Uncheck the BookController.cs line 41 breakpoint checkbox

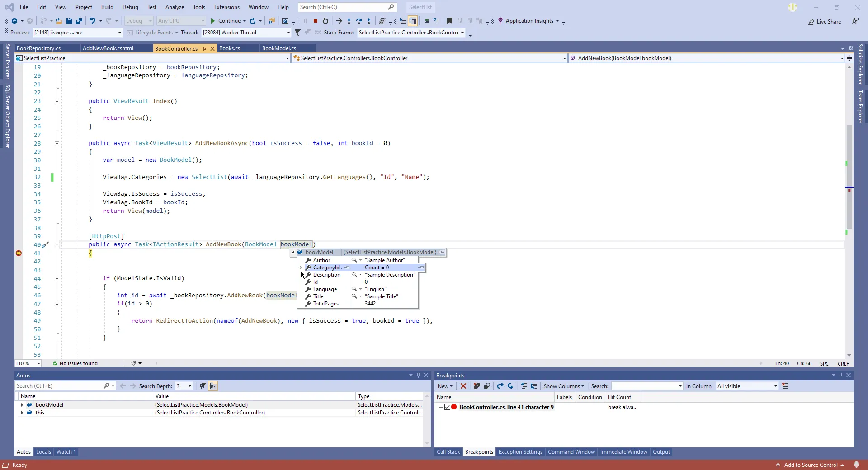point(447,407)
